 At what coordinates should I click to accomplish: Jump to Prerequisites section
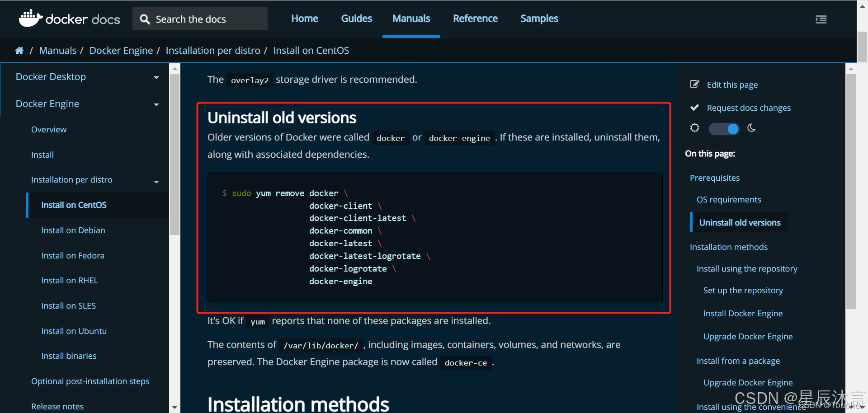(715, 178)
